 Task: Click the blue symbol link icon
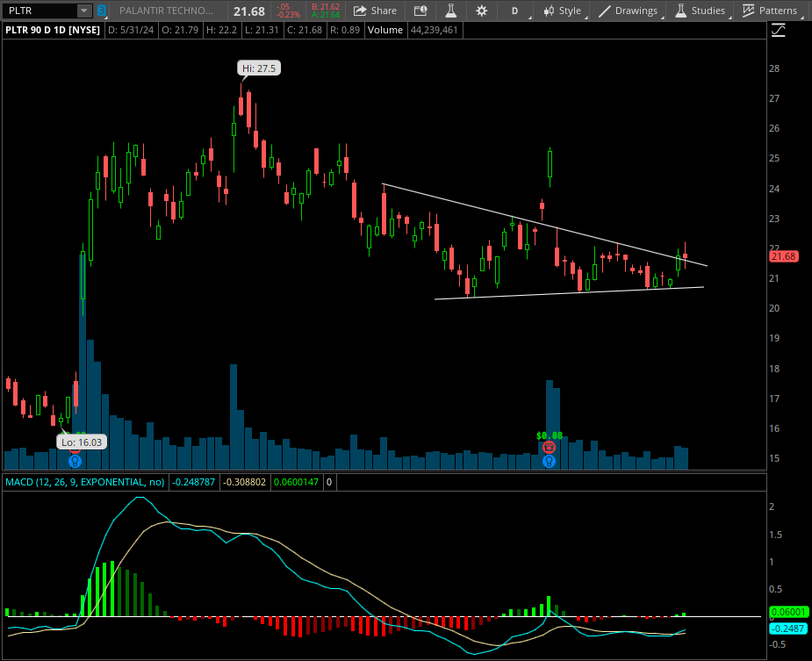pyautogui.click(x=102, y=11)
